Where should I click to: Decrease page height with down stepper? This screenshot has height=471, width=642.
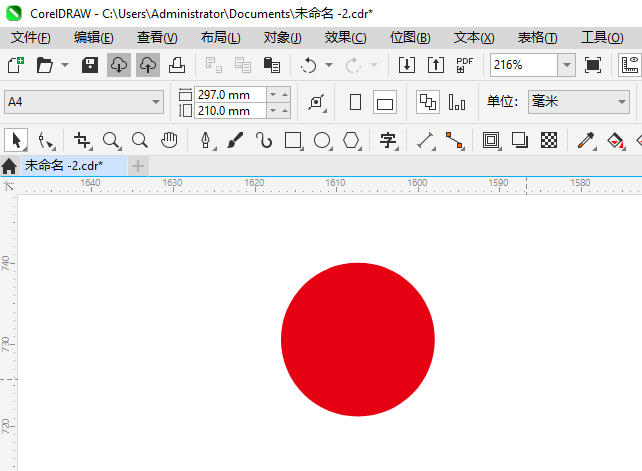[x=273, y=111]
